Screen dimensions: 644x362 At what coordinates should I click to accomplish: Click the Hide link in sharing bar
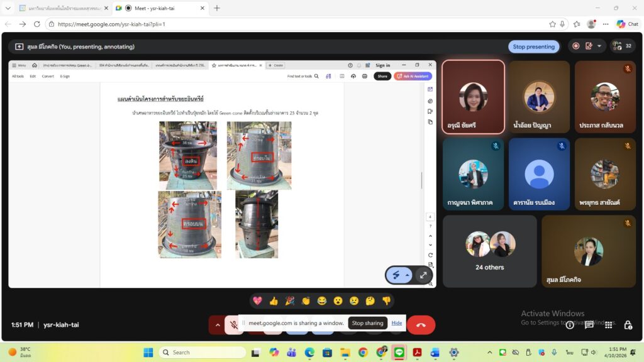[x=397, y=323]
